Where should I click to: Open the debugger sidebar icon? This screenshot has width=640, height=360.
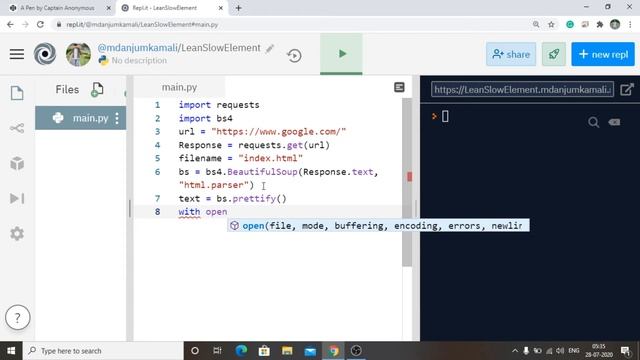click(x=17, y=198)
